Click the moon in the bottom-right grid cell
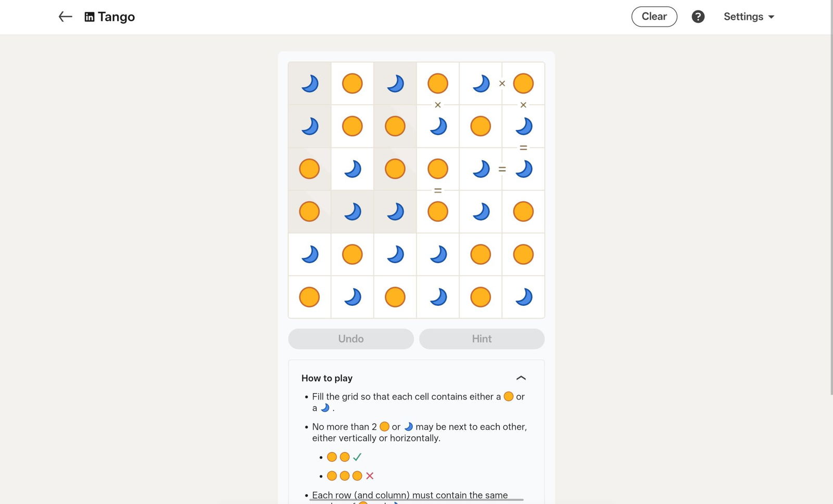 523,297
